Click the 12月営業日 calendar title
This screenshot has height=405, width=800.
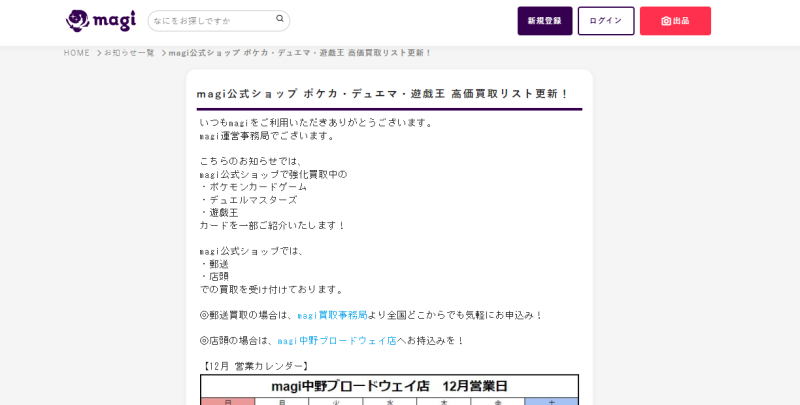[389, 386]
